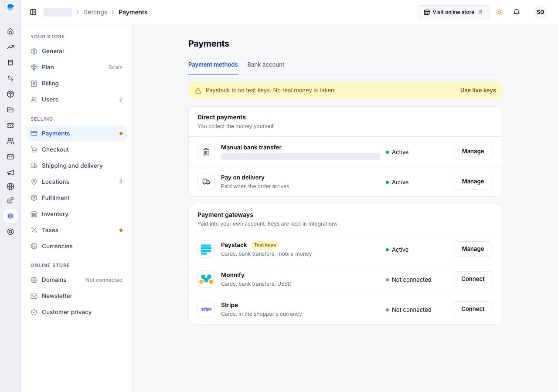Click the 'Payment gateways' section heading
The image size is (558, 392).
coord(225,215)
